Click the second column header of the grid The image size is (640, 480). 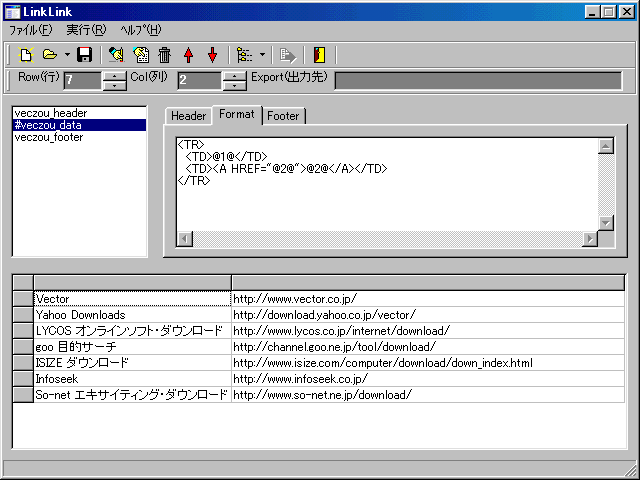[428, 283]
